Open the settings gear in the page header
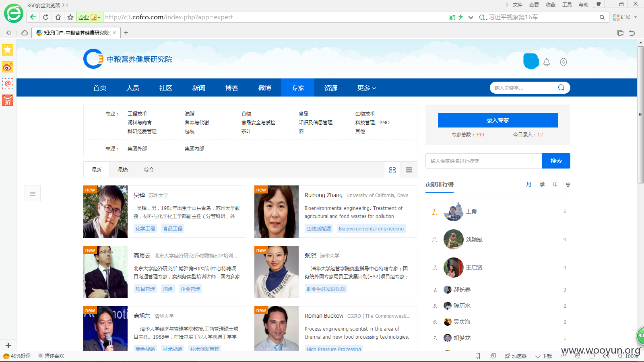Screen dimensions: 644x362 tap(563, 62)
